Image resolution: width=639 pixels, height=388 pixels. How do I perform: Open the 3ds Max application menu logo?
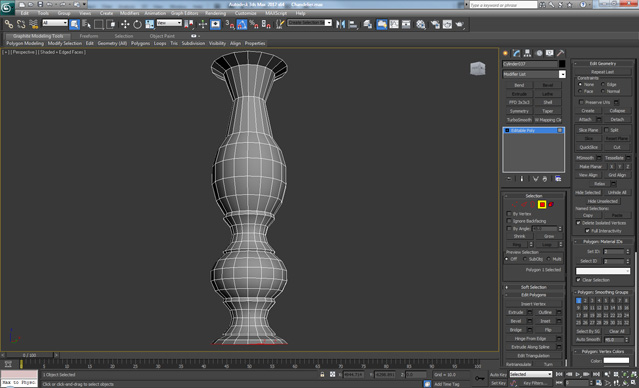point(7,7)
